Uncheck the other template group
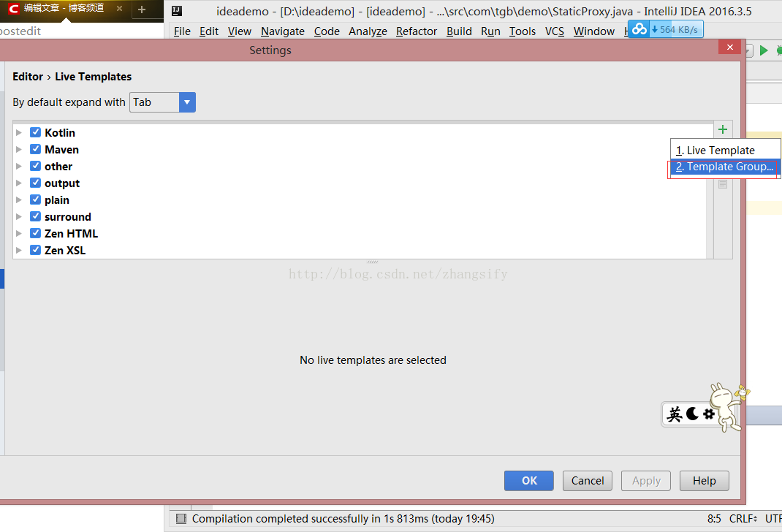This screenshot has height=532, width=782. (35, 166)
